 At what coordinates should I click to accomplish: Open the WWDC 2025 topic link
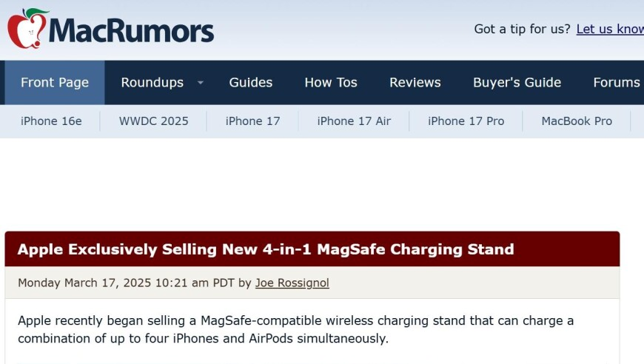point(154,121)
